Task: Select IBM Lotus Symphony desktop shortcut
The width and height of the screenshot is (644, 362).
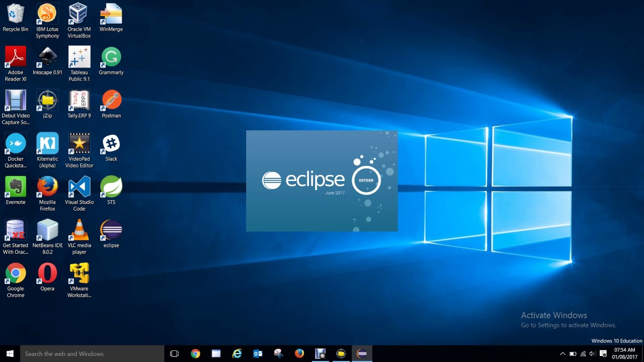Action: click(x=47, y=21)
